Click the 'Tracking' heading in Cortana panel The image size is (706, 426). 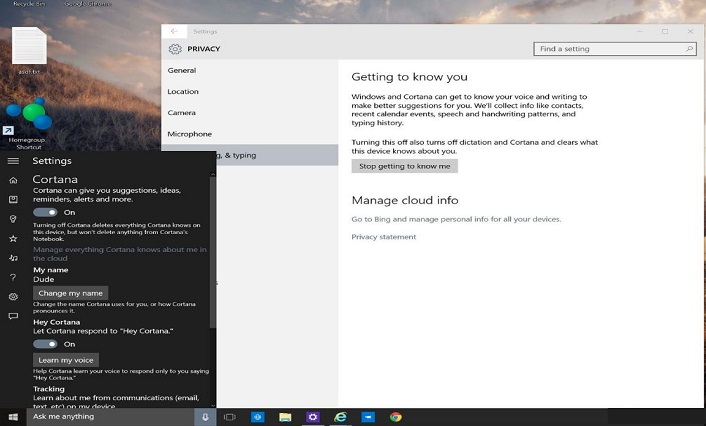(49, 389)
